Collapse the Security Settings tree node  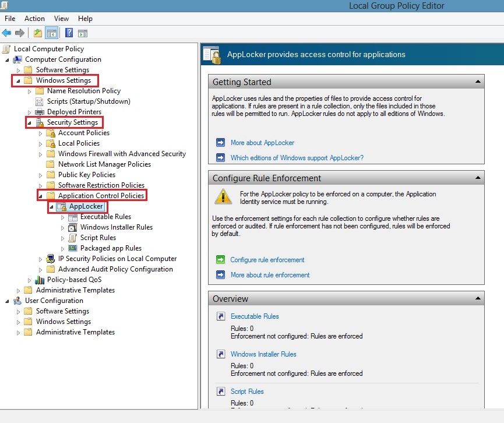[29, 123]
